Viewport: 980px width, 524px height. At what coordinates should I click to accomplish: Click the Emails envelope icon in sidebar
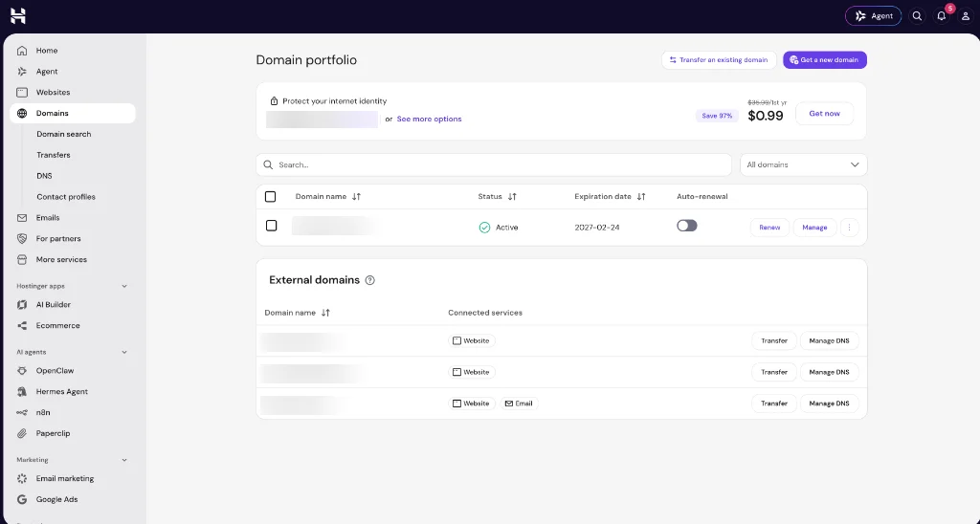(22, 218)
